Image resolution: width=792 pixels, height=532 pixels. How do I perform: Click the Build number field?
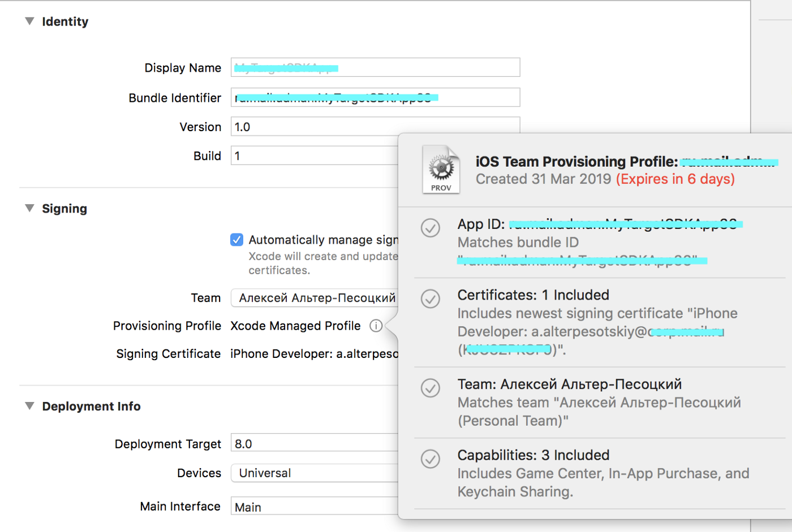point(315,156)
